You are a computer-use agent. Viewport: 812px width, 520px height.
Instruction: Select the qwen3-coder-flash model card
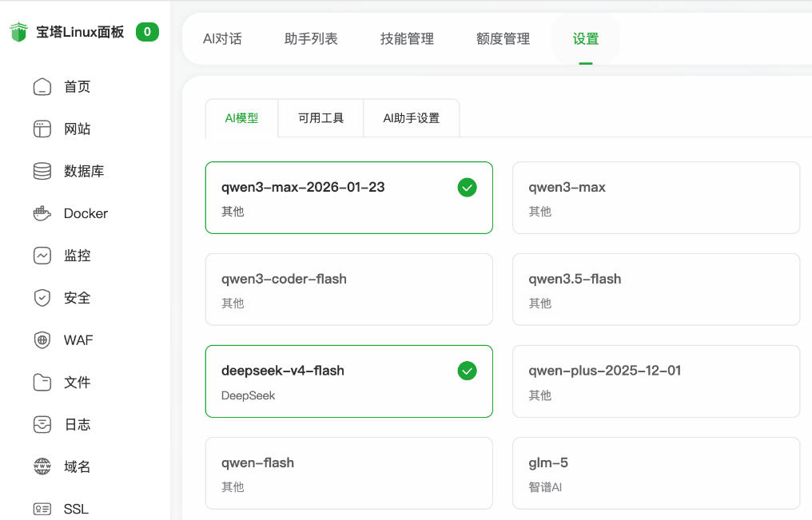(348, 289)
